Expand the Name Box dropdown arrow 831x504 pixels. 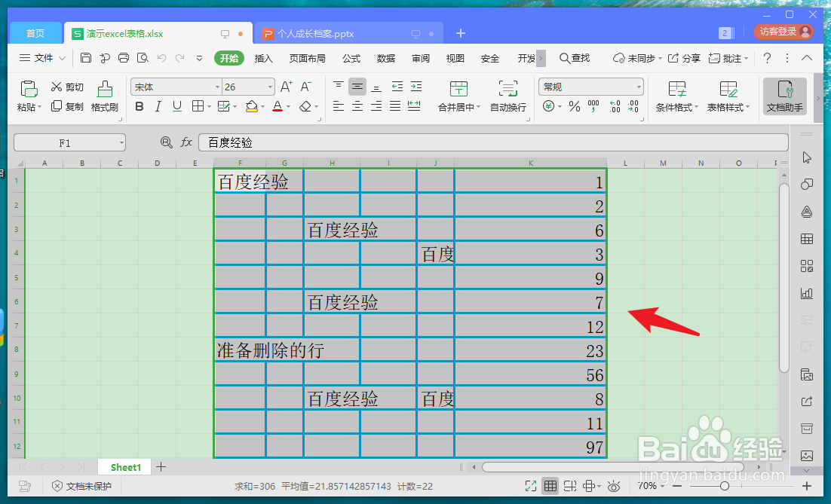(121, 143)
